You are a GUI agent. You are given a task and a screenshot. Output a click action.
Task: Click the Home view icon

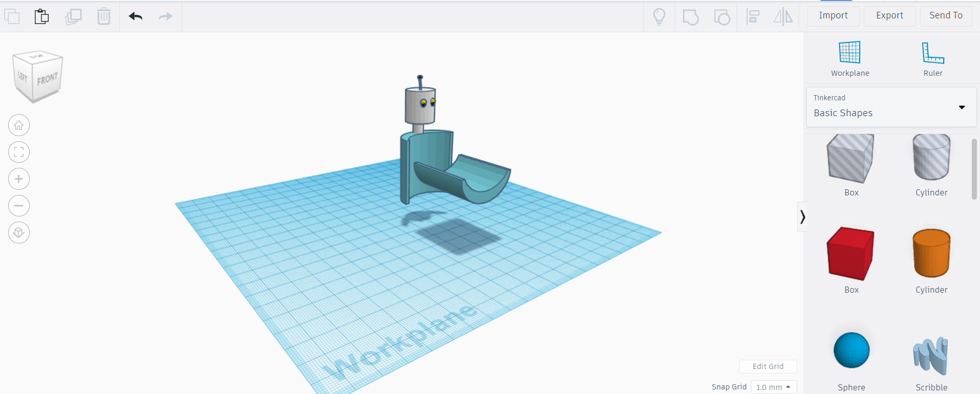coord(19,125)
